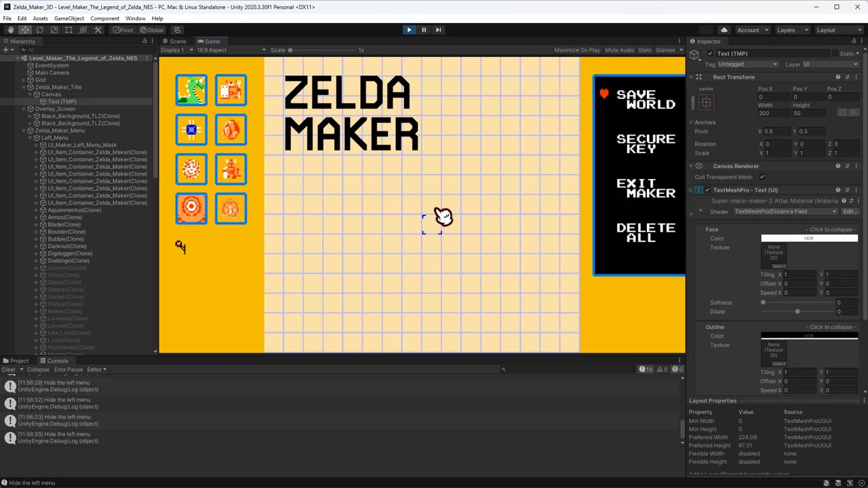868x488 pixels.
Task: Click the shader Edit... button
Action: tap(850, 211)
